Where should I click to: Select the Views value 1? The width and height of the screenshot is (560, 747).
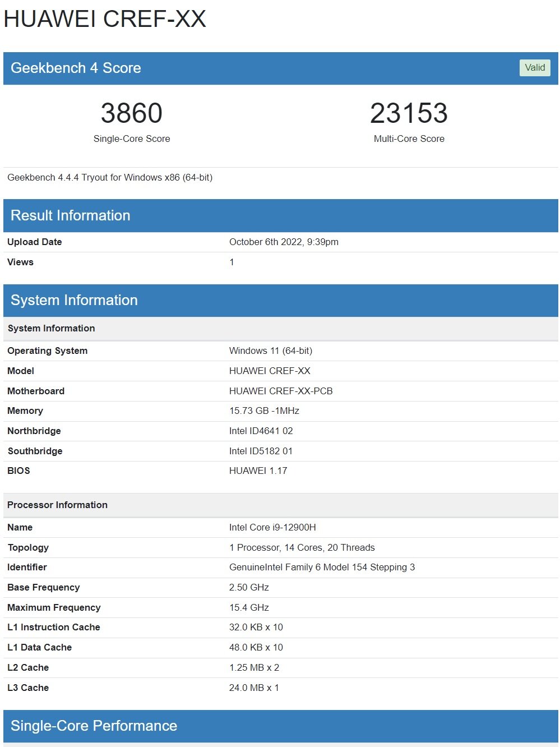tap(232, 262)
